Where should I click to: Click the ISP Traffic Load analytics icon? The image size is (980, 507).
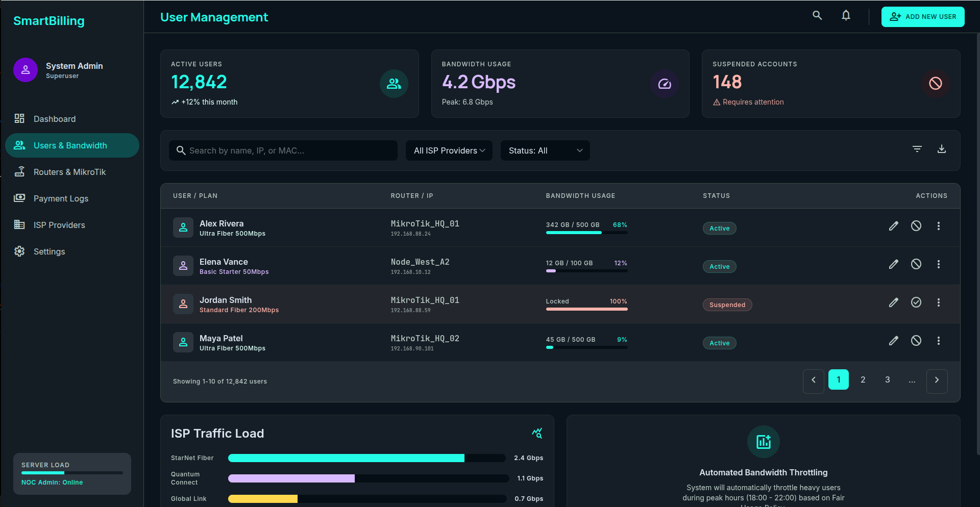[x=537, y=433]
